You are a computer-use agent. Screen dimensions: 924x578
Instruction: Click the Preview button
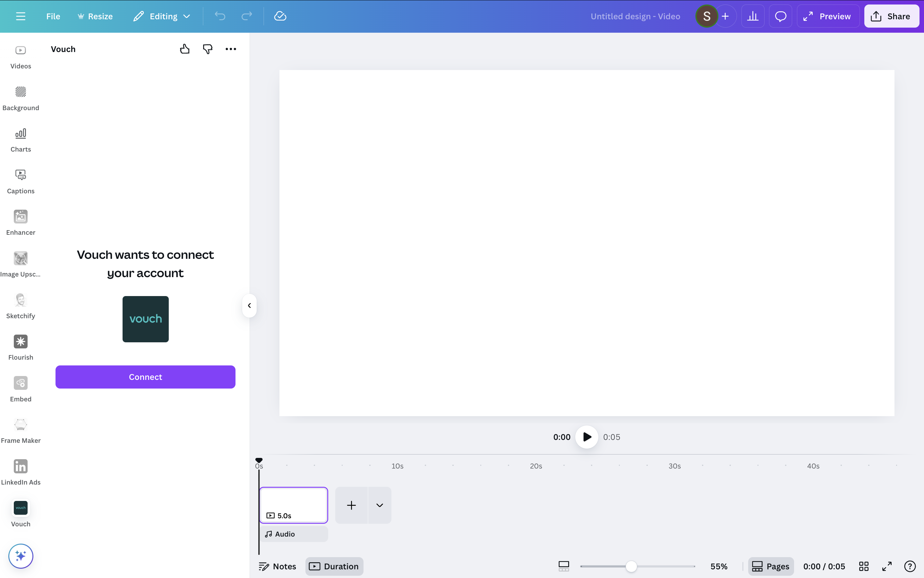(827, 16)
